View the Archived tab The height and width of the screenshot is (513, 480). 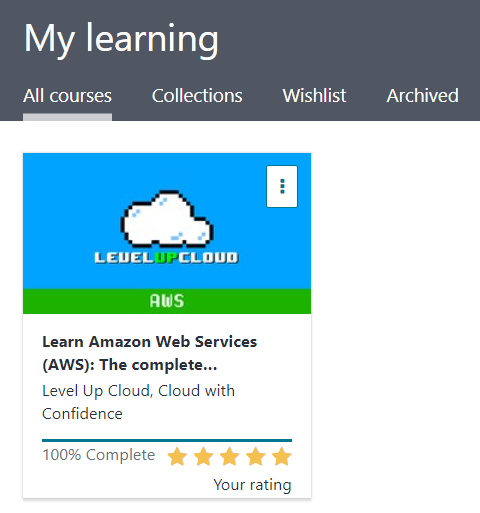[422, 96]
